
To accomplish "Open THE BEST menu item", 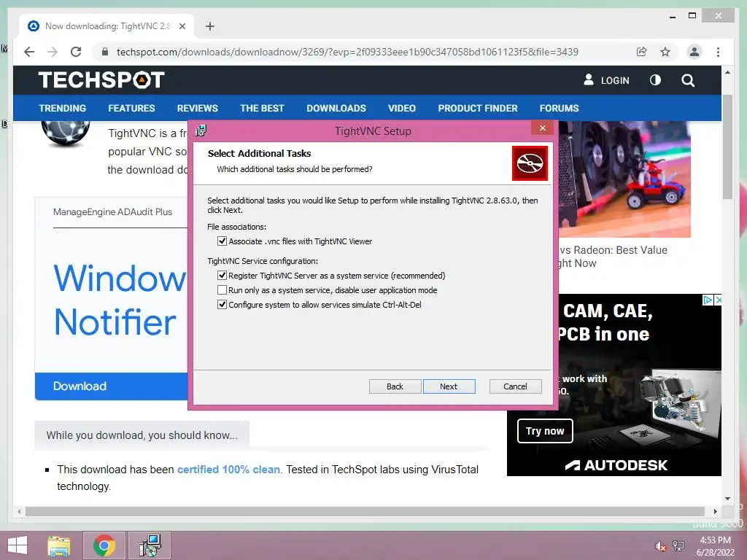I will [262, 108].
